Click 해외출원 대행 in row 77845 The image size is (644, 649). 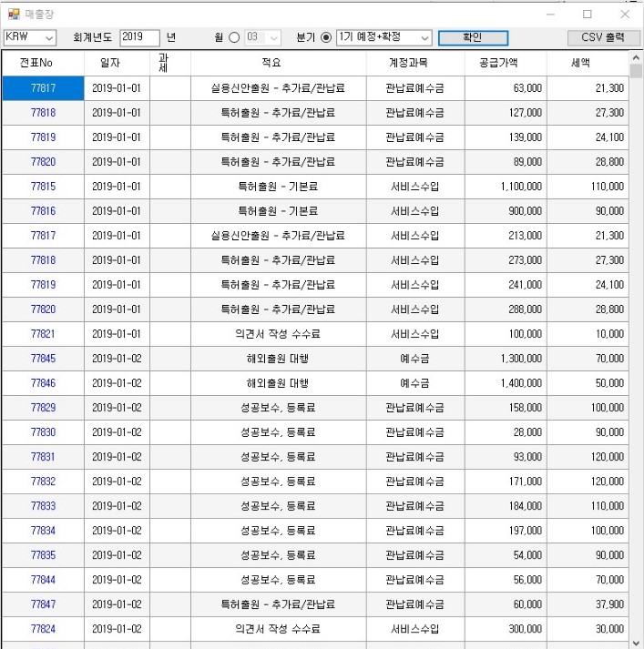tap(278, 359)
